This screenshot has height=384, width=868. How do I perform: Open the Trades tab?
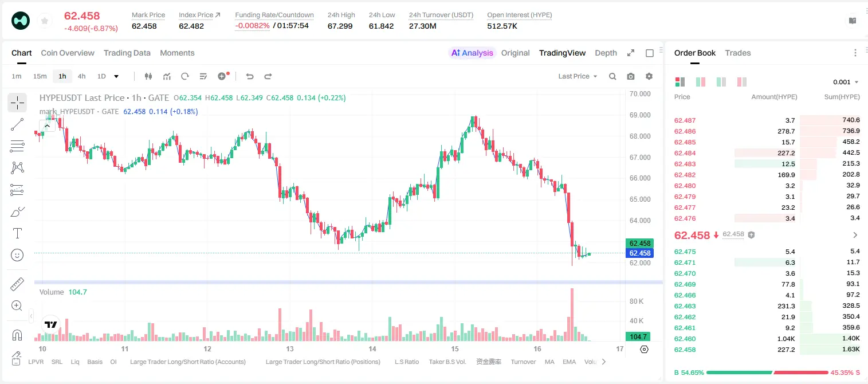(x=738, y=53)
